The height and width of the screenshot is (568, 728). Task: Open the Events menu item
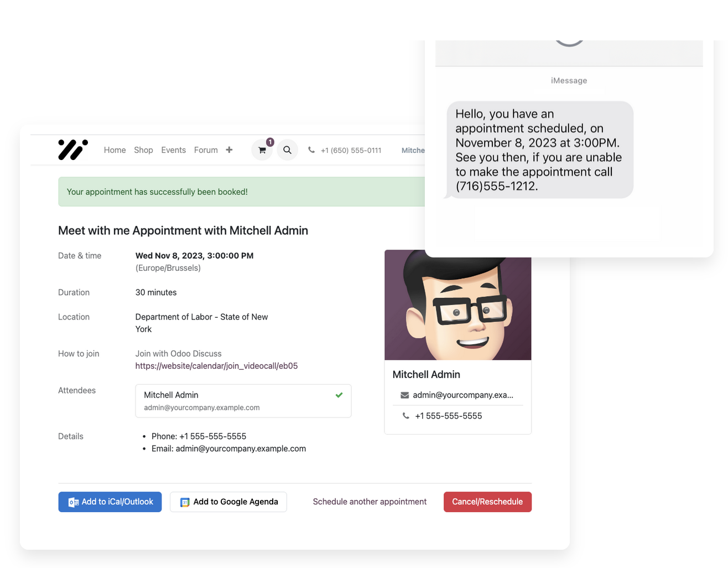click(173, 150)
